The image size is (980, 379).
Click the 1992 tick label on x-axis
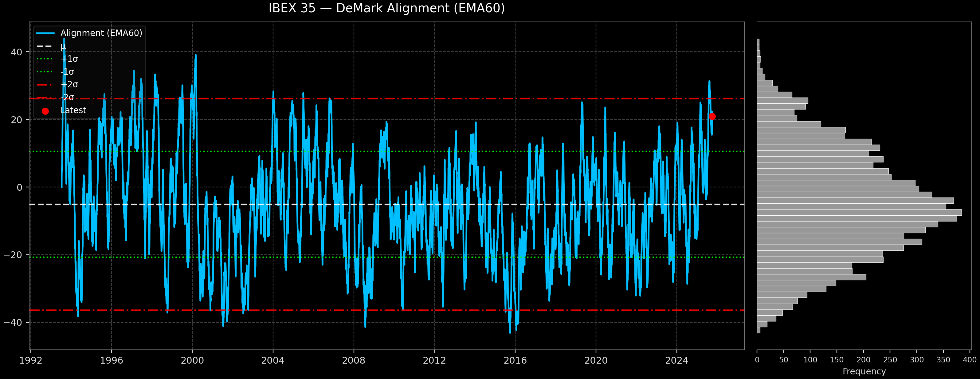31,361
